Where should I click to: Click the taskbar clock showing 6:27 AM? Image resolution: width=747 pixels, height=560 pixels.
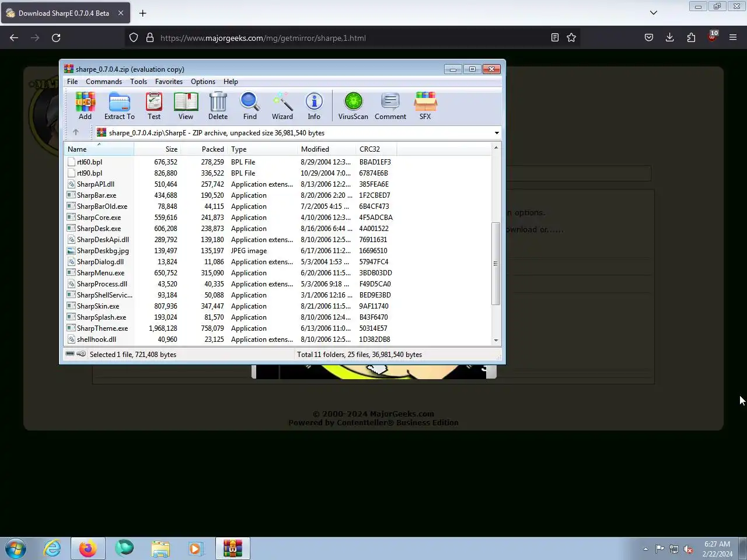point(717,549)
